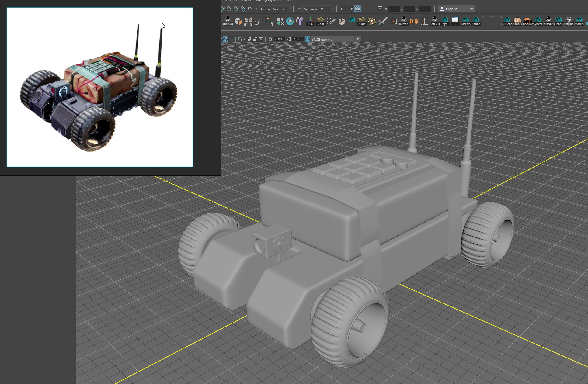Open the Materia shelf tool
The image size is (588, 384).
tap(579, 21)
